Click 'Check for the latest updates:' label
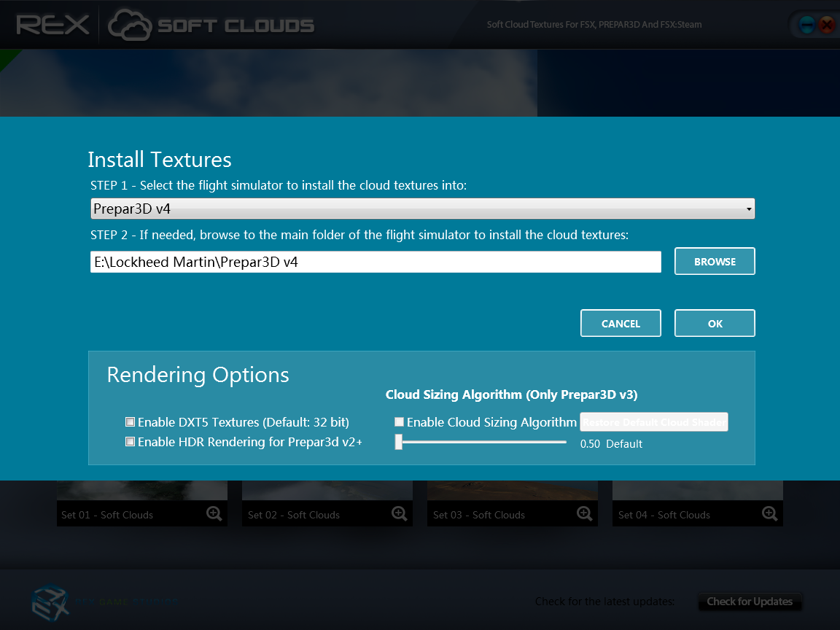The width and height of the screenshot is (840, 630). pos(604,602)
